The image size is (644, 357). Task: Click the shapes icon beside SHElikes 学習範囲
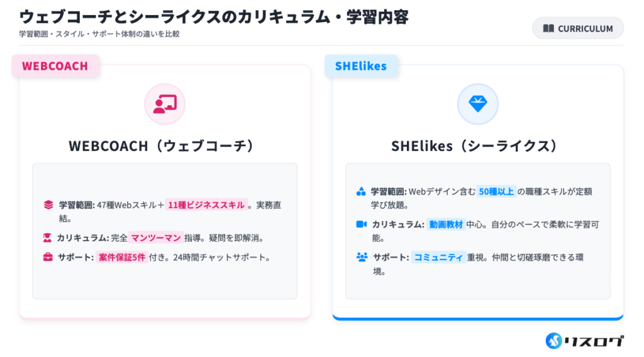(361, 191)
